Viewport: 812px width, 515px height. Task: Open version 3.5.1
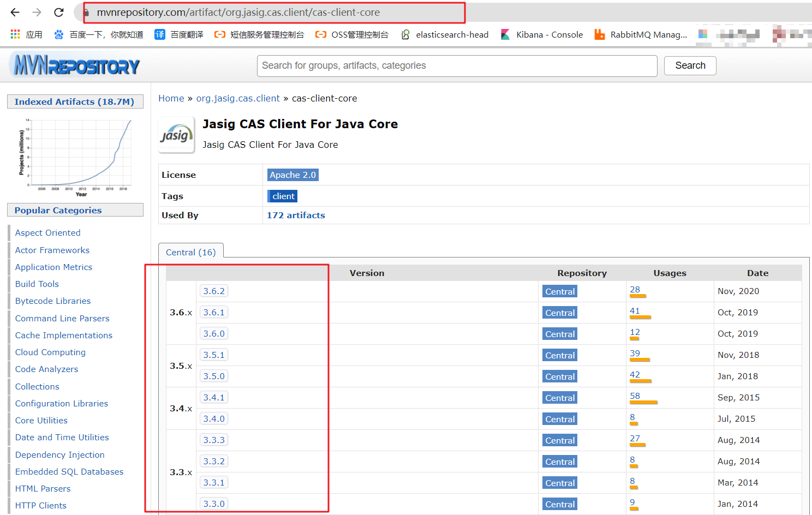[x=214, y=355]
